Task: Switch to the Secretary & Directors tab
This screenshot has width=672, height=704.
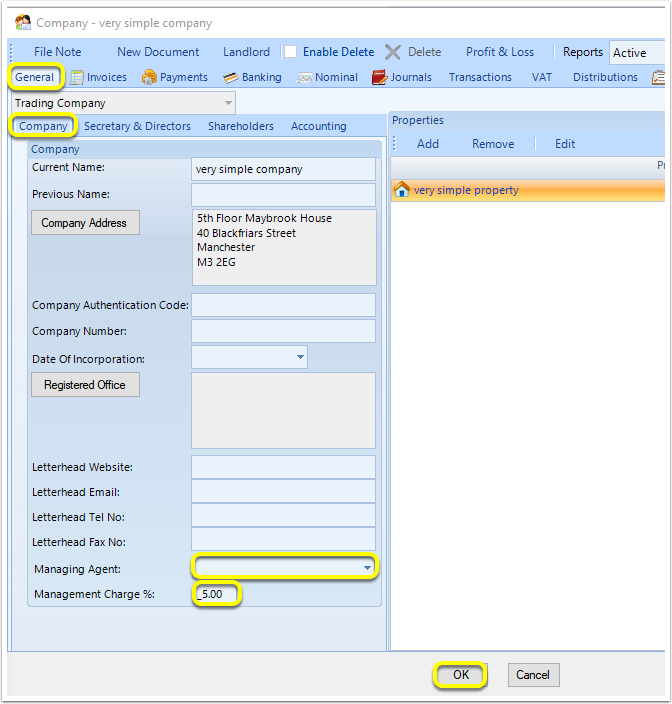Action: (137, 126)
